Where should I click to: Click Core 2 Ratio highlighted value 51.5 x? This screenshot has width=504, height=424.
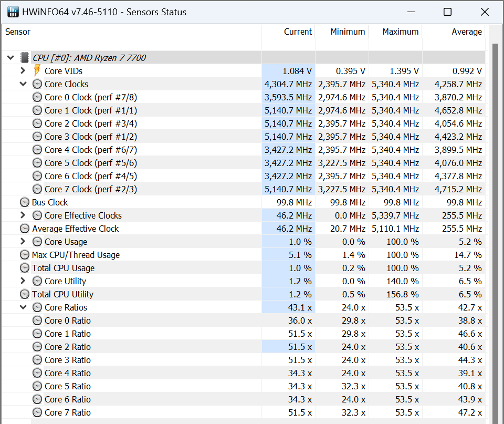click(300, 347)
